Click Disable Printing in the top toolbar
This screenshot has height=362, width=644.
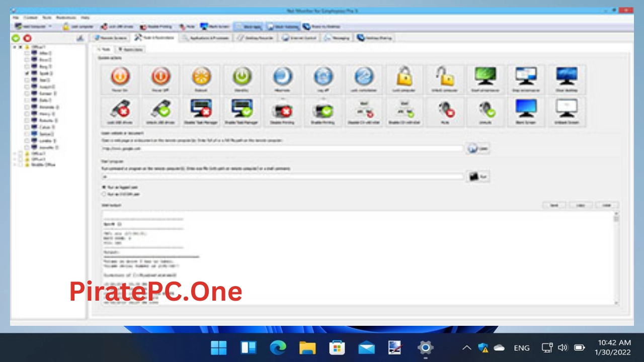pos(156,26)
